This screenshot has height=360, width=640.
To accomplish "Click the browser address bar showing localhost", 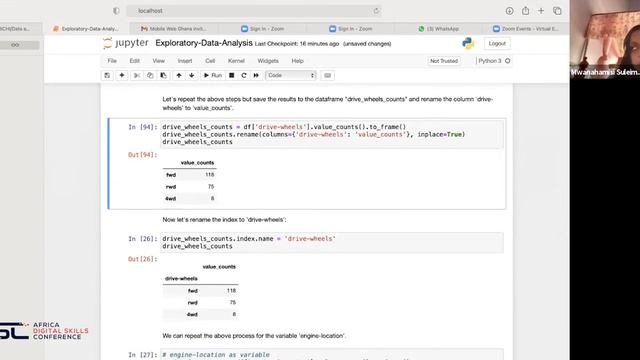I will click(254, 11).
